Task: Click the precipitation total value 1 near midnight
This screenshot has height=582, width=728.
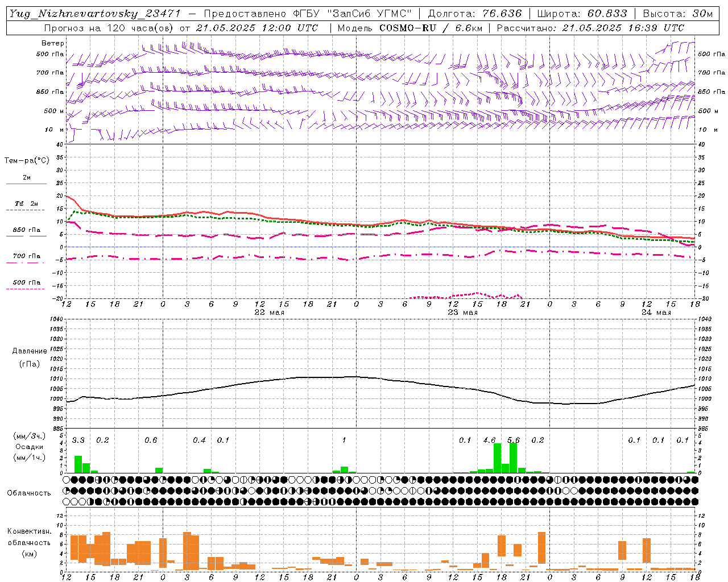Action: (x=344, y=440)
